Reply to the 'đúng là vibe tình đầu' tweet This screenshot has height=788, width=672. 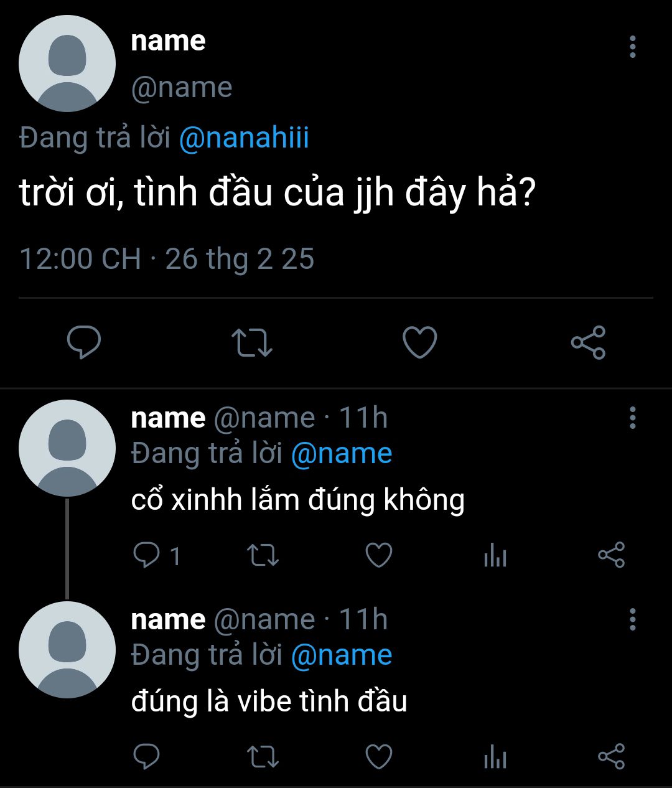(147, 757)
